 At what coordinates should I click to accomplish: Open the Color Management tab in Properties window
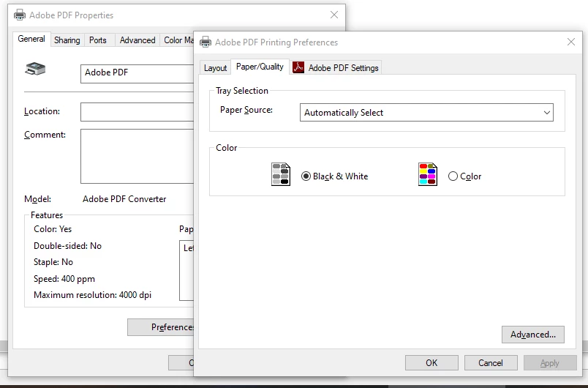point(178,40)
